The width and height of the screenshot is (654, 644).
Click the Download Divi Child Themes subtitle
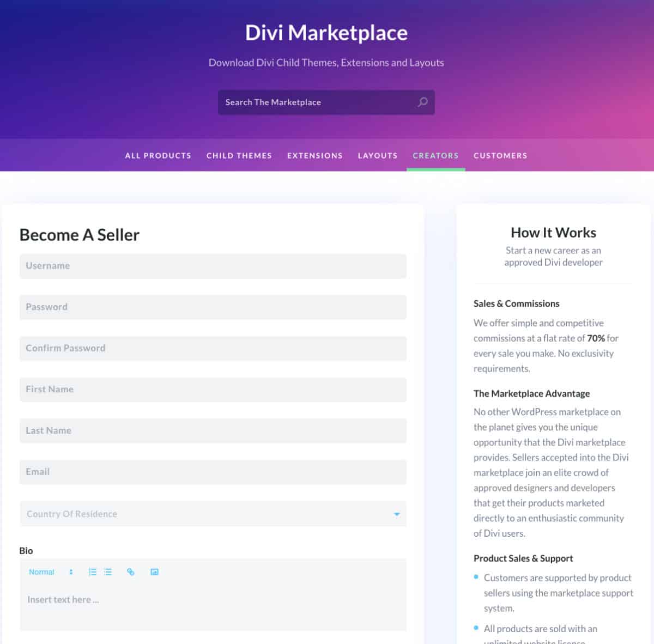pos(326,63)
